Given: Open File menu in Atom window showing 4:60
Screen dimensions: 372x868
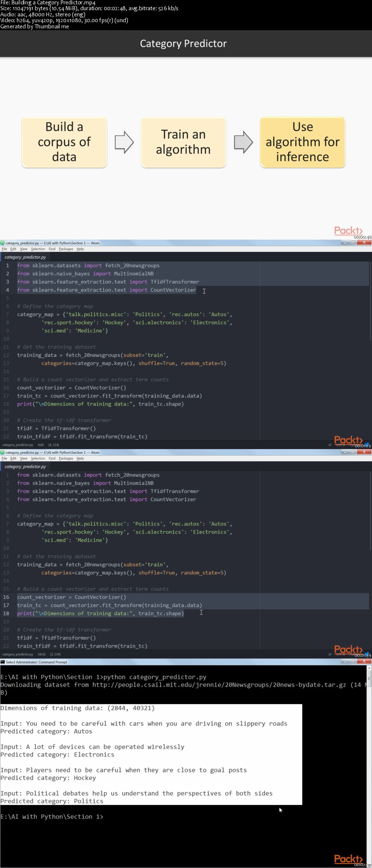Looking at the screenshot, I should pyautogui.click(x=4, y=249).
